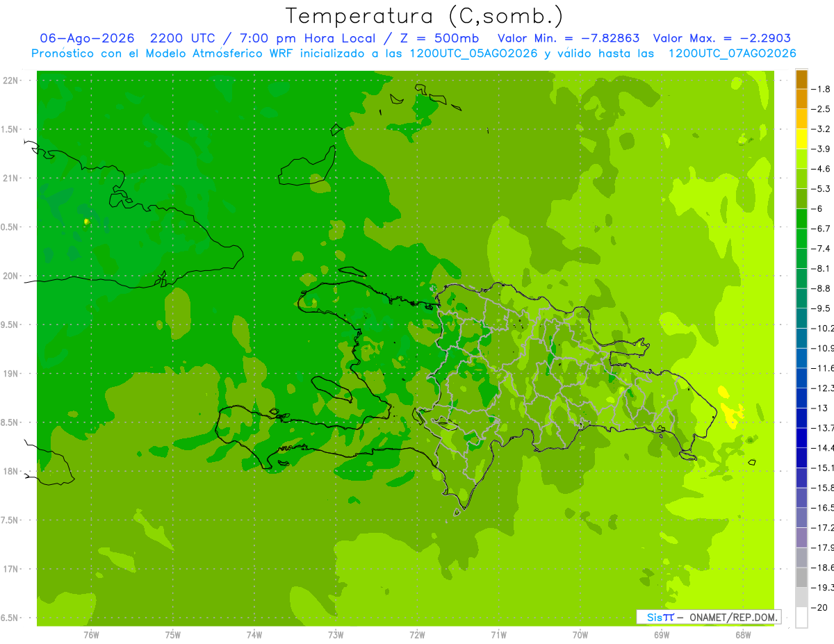Click the "-3.9" colorbar value
Screen dimensions: 834x644
click(821, 149)
